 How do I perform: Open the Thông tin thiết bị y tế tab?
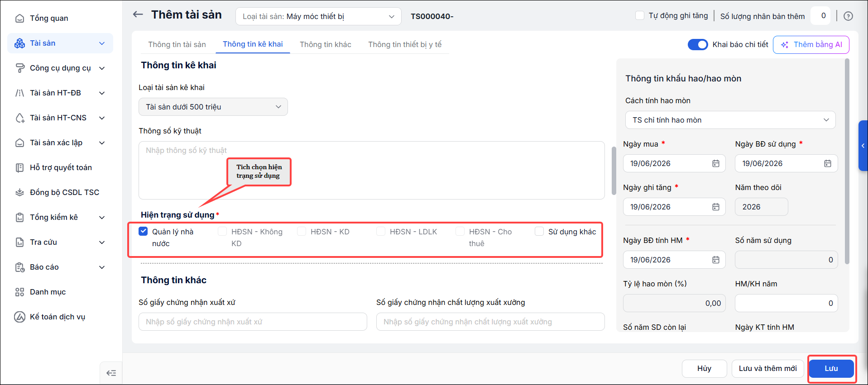click(405, 44)
